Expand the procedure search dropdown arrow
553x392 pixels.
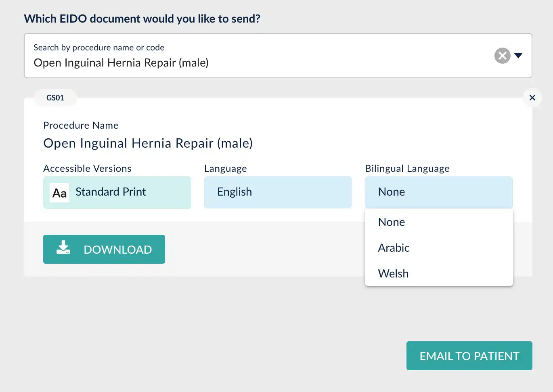pyautogui.click(x=519, y=56)
